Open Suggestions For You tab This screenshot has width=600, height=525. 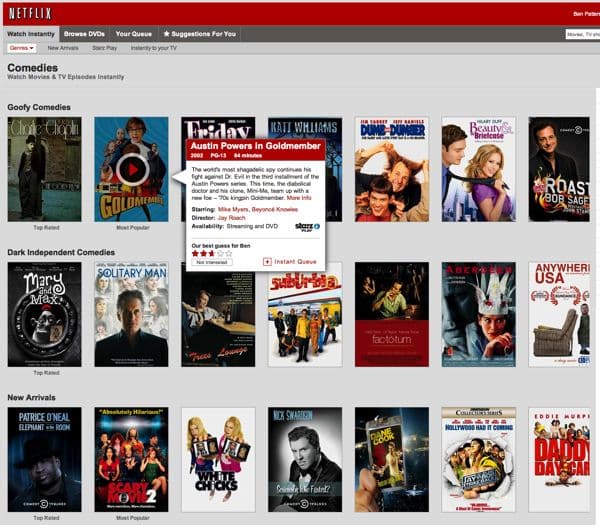199,34
